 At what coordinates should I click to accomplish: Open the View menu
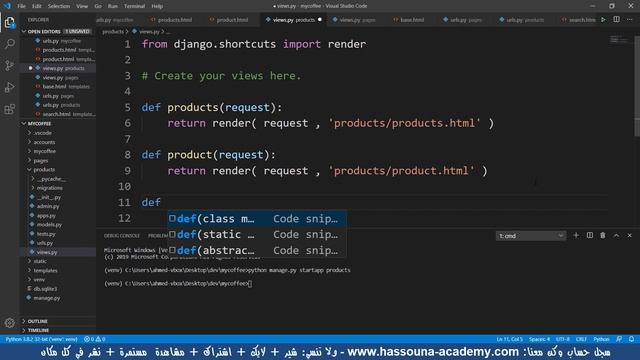point(82,6)
